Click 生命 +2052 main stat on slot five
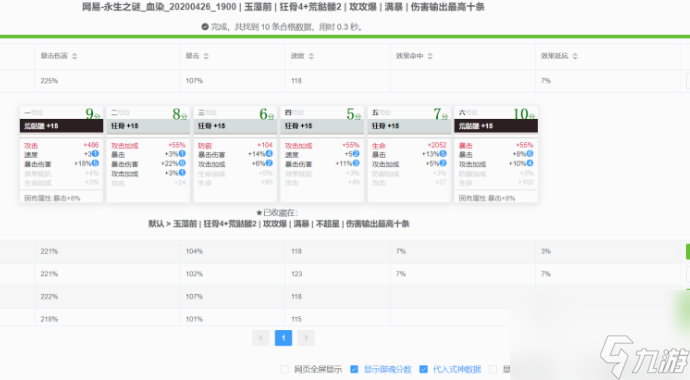Image resolution: width=690 pixels, height=380 pixels. [x=409, y=145]
